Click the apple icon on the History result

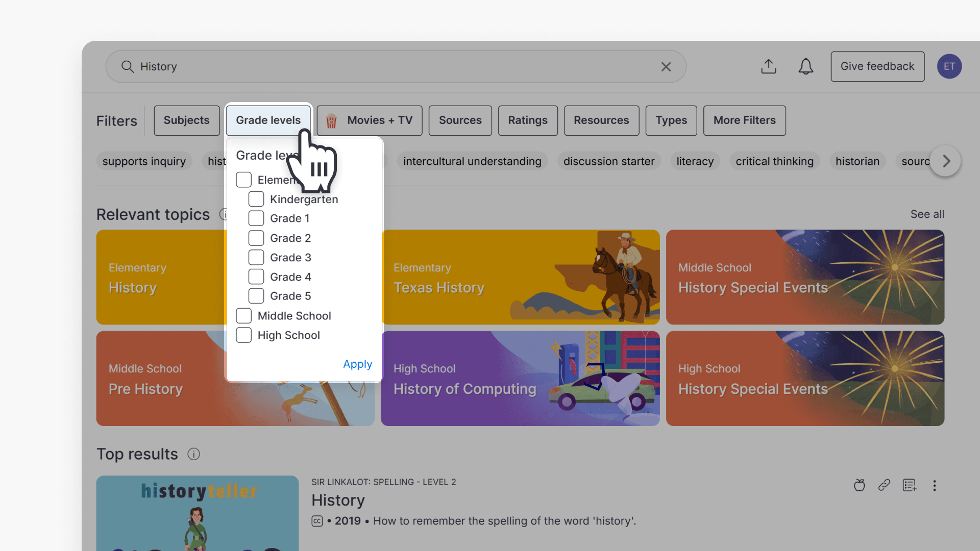click(x=859, y=485)
